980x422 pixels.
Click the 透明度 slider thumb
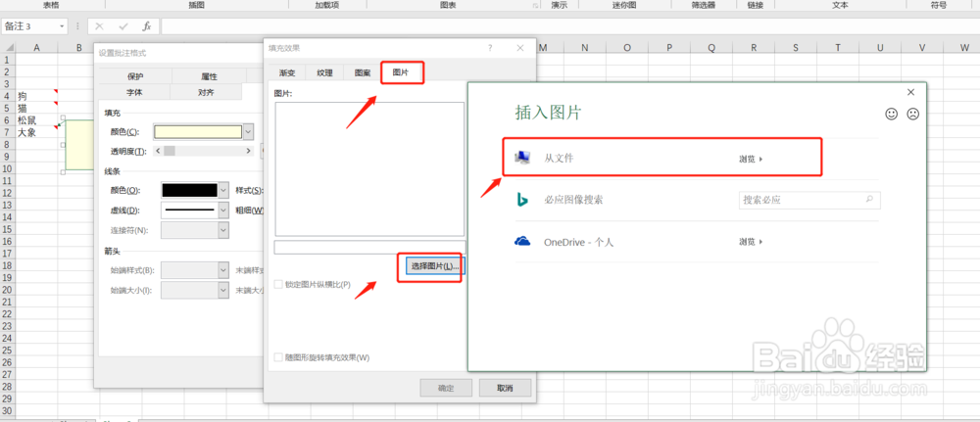(x=170, y=151)
